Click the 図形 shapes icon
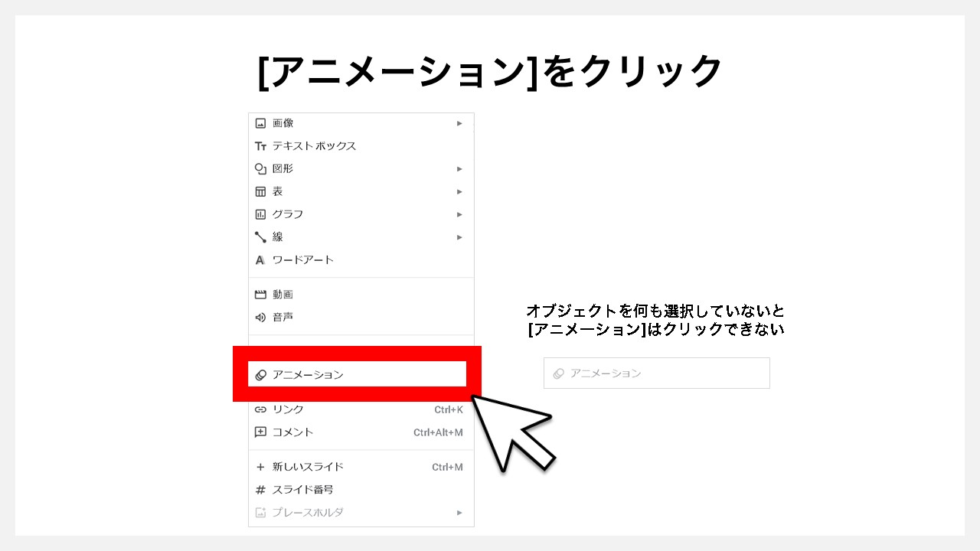This screenshot has width=980, height=551. click(260, 168)
